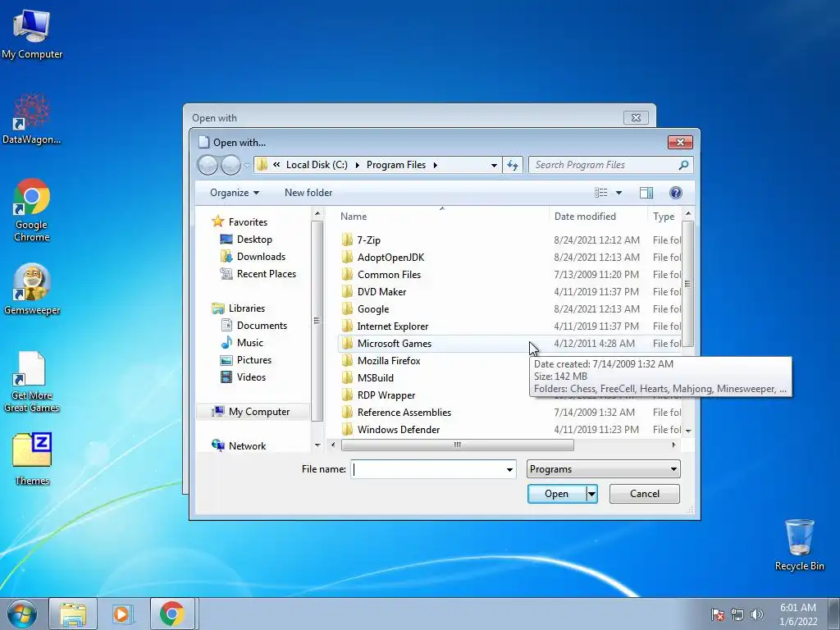The width and height of the screenshot is (840, 630).
Task: Open the view options dropdown arrow
Action: [x=619, y=193]
